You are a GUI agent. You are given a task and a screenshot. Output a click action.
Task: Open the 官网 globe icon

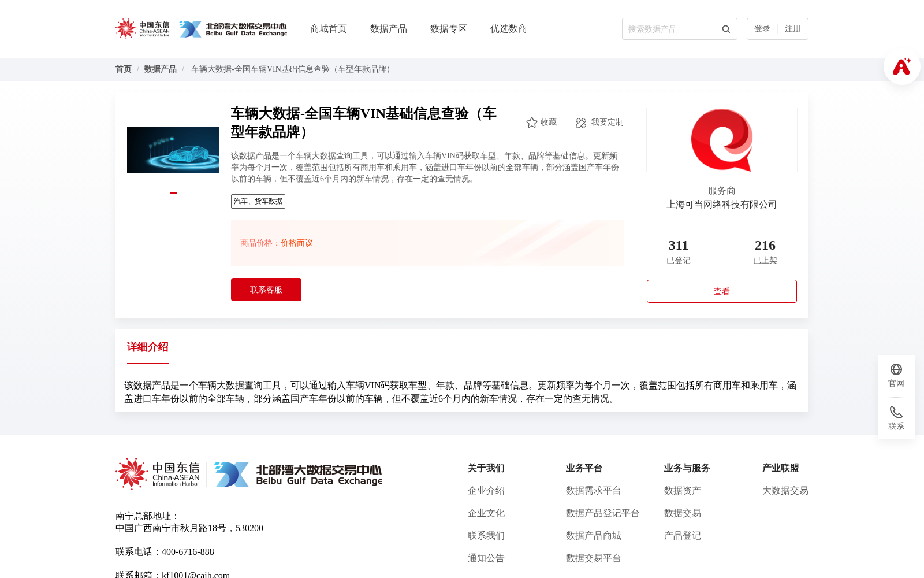(x=896, y=369)
